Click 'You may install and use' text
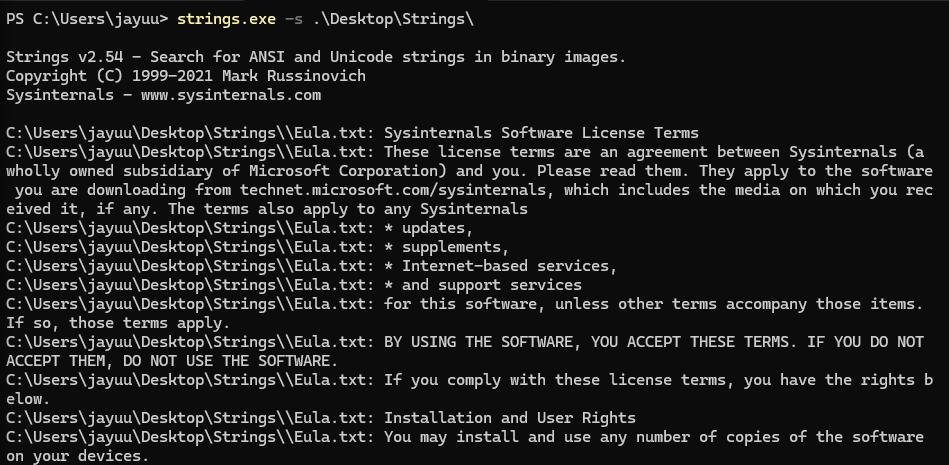The height and width of the screenshot is (465, 949). tap(487, 437)
